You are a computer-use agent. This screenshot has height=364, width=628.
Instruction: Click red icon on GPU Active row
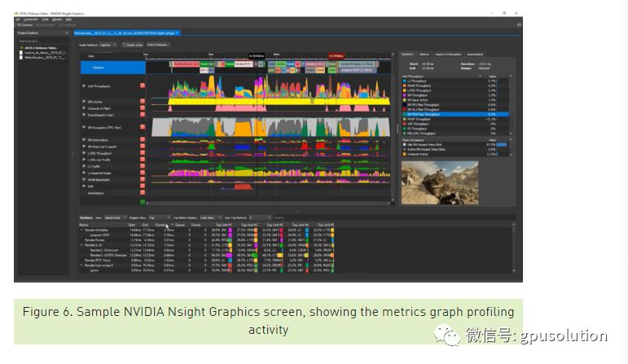143,102
